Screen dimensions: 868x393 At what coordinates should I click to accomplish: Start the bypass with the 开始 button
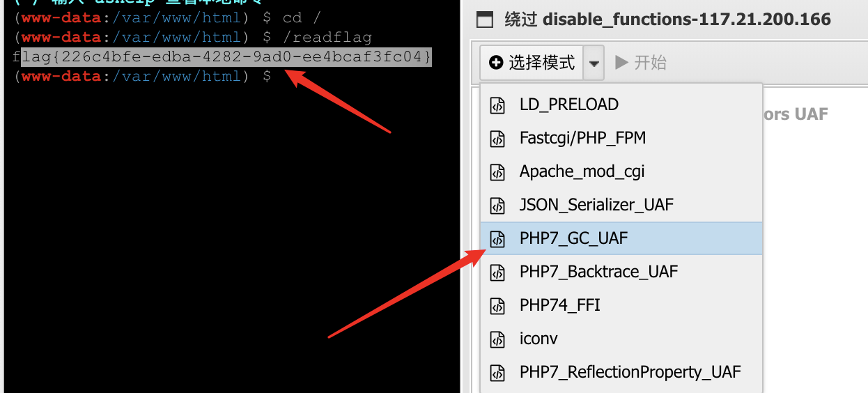pos(641,63)
